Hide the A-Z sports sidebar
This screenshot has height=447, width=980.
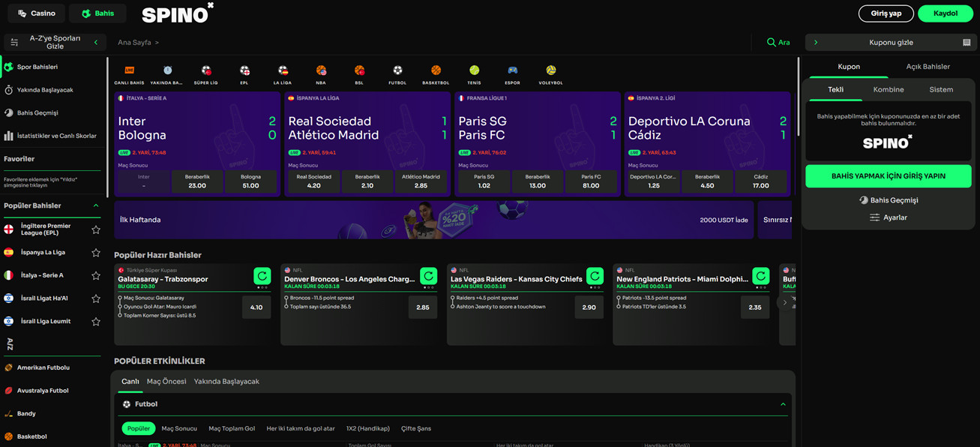pos(95,43)
